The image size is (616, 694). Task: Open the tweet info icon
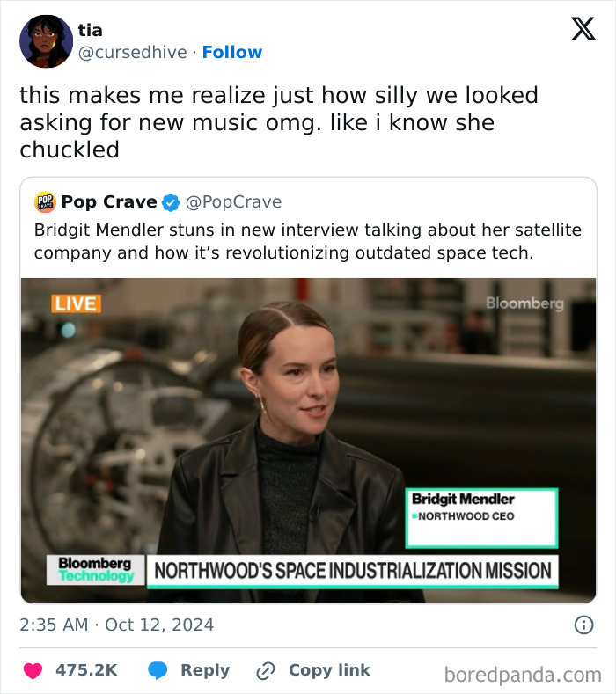[583, 625]
